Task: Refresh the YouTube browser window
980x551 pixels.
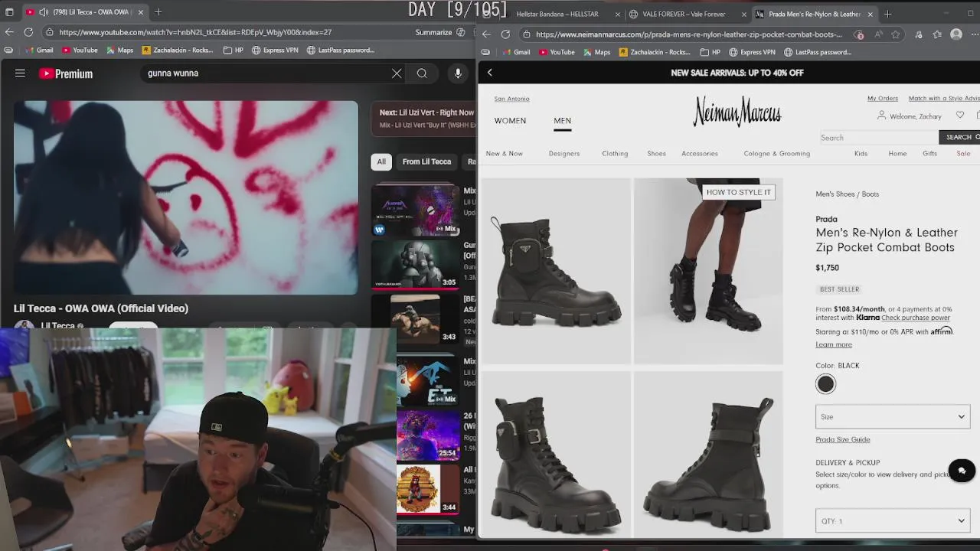Action: click(x=28, y=32)
